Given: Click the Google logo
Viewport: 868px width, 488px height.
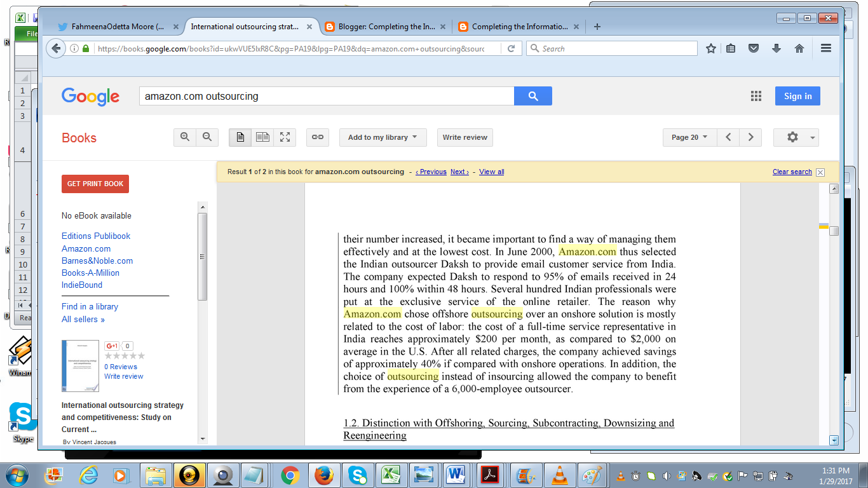Looking at the screenshot, I should [x=91, y=96].
